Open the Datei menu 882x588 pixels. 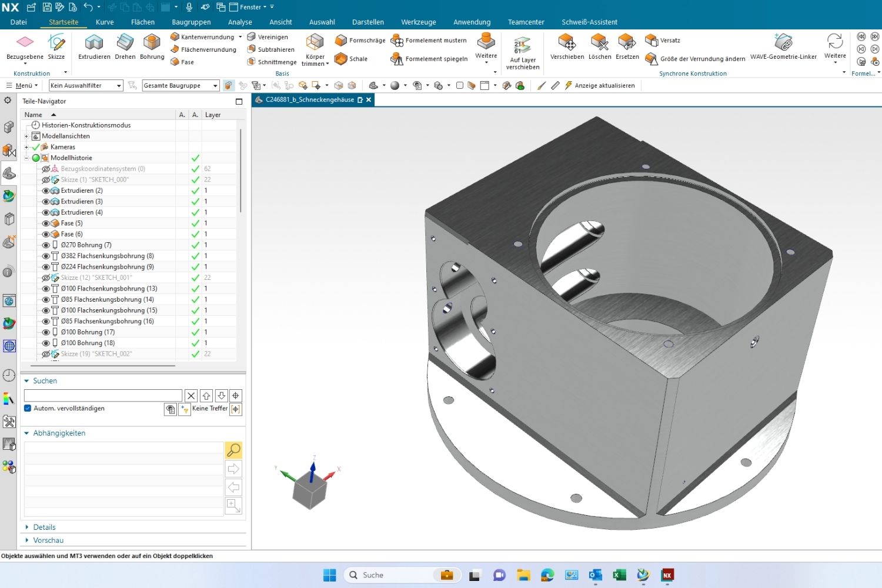point(19,22)
